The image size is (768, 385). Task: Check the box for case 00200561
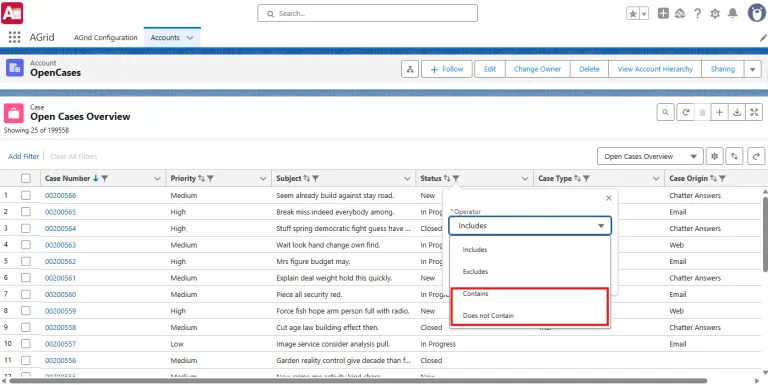(x=26, y=278)
